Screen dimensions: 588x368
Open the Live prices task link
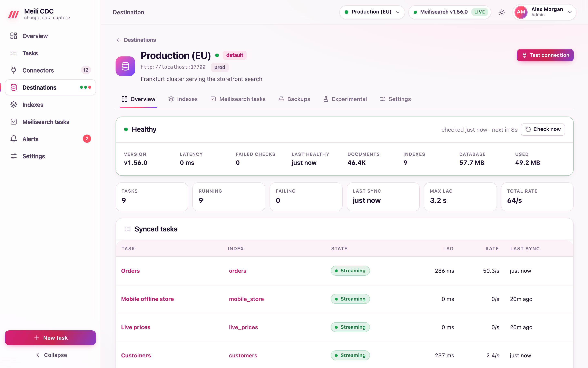(x=136, y=327)
